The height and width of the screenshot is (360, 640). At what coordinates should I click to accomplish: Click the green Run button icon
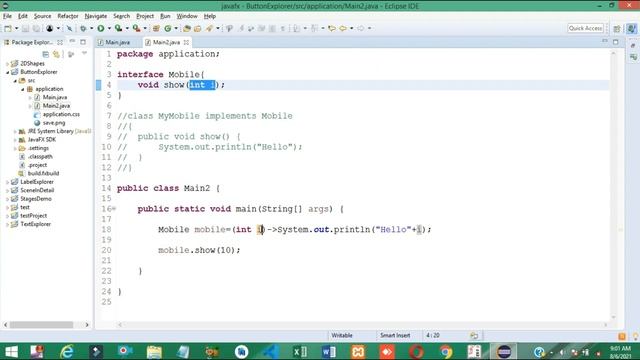[100, 28]
